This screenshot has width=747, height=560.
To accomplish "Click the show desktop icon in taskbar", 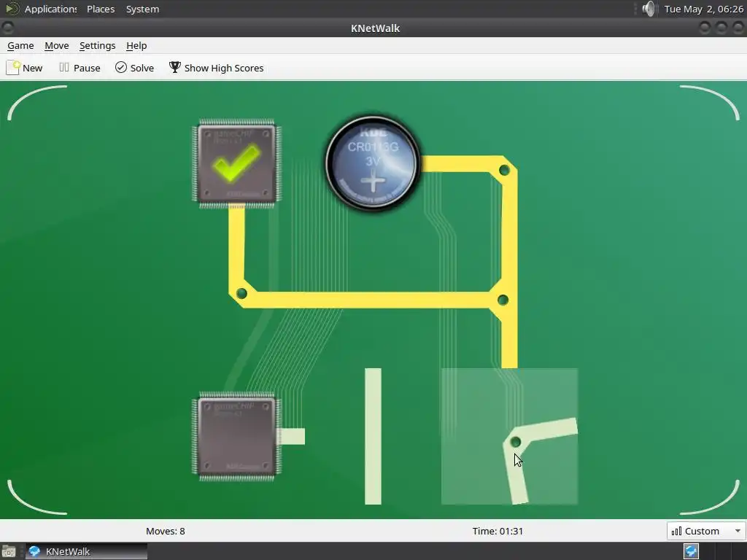I will click(x=9, y=551).
